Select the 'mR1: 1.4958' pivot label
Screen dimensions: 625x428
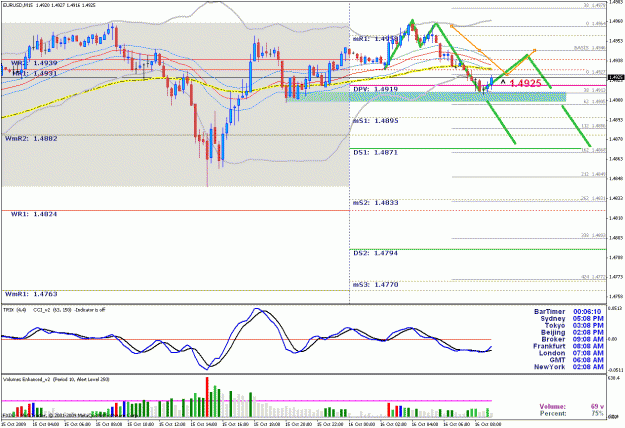coord(375,39)
